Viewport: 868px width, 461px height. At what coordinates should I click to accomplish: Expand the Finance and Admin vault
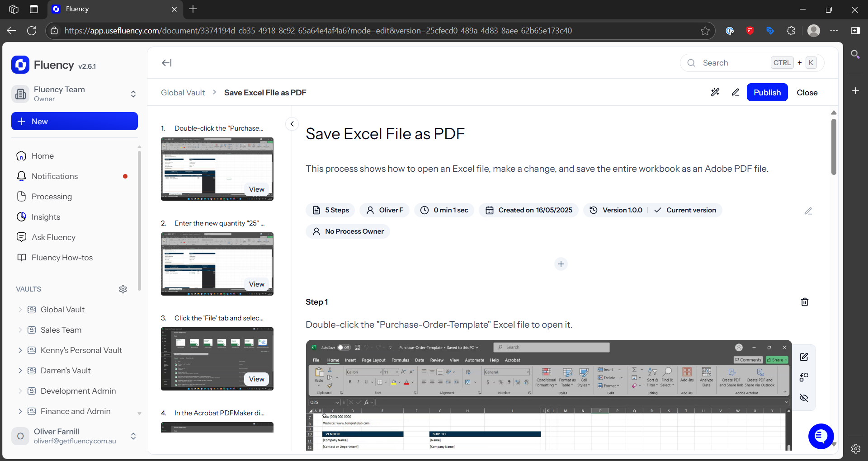[20, 411]
